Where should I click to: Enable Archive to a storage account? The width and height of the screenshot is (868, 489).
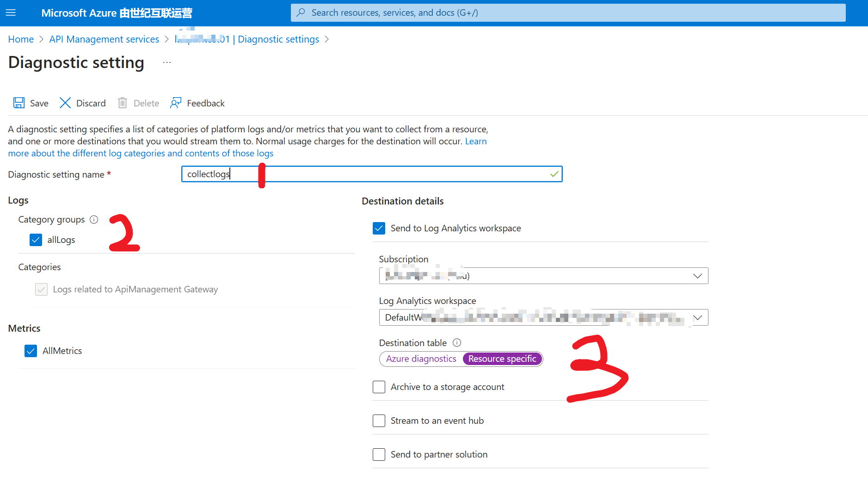point(379,387)
